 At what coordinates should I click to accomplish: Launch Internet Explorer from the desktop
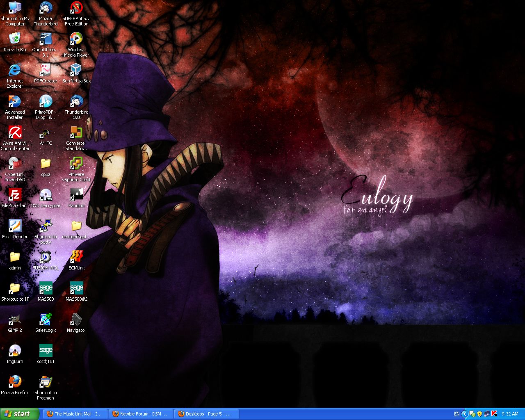click(15, 76)
